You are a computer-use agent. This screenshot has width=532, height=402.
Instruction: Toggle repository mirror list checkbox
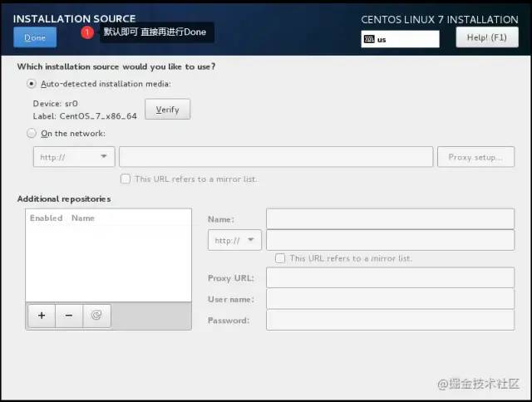pyautogui.click(x=280, y=258)
